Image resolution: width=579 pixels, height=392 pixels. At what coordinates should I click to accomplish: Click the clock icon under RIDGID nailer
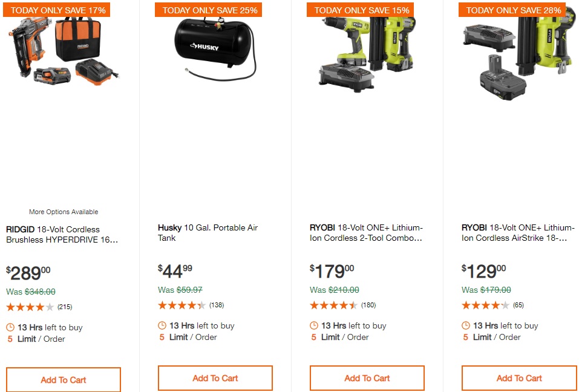click(10, 327)
